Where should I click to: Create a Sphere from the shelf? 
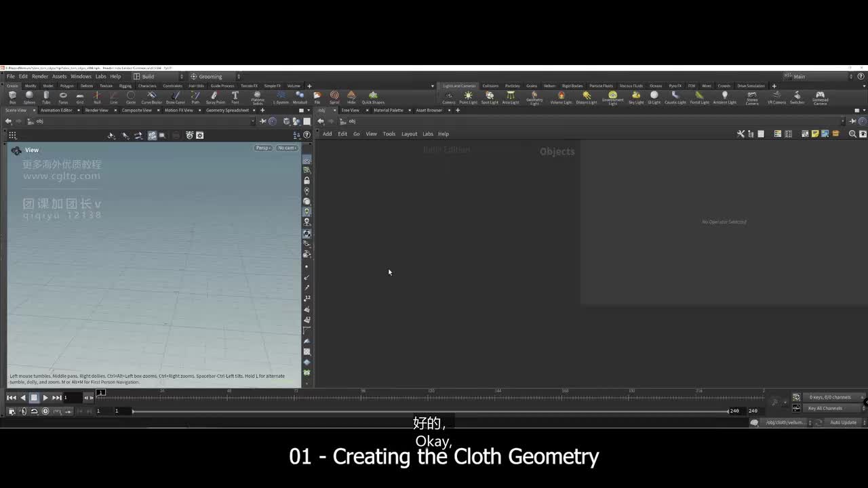click(29, 98)
